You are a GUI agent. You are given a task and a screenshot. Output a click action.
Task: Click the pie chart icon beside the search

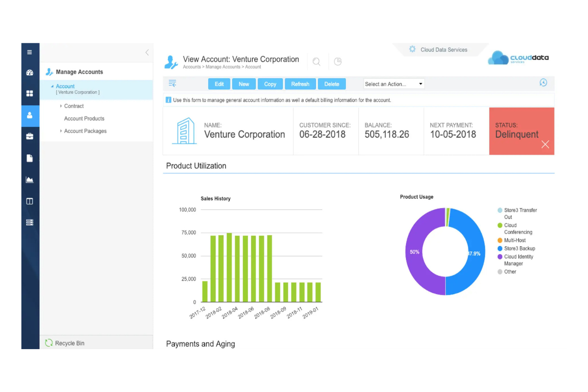point(338,62)
